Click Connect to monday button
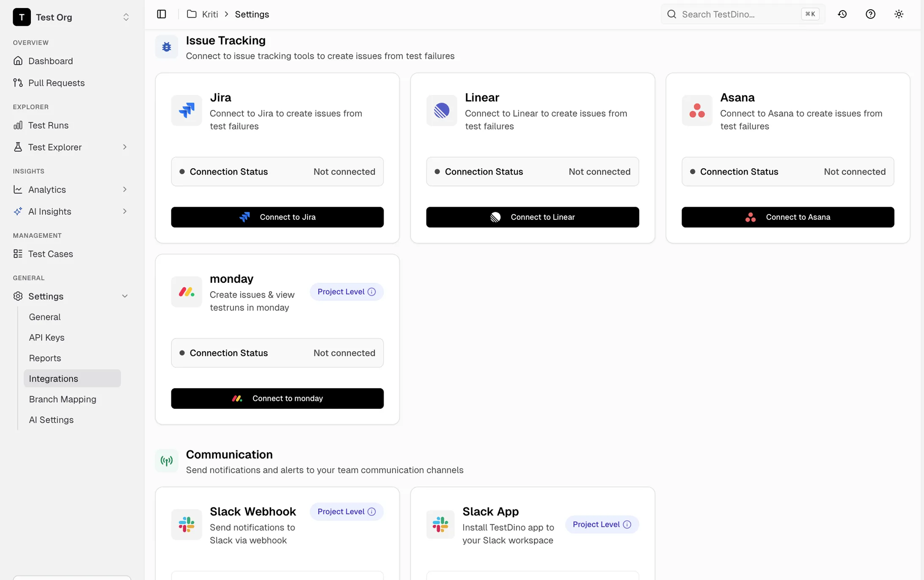Image resolution: width=924 pixels, height=580 pixels. [x=277, y=398]
